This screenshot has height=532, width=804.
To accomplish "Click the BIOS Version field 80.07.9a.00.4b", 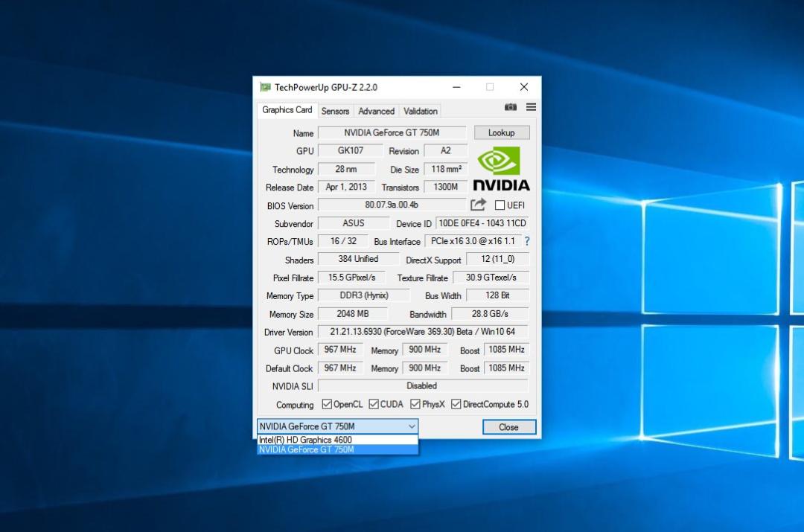I will [392, 205].
